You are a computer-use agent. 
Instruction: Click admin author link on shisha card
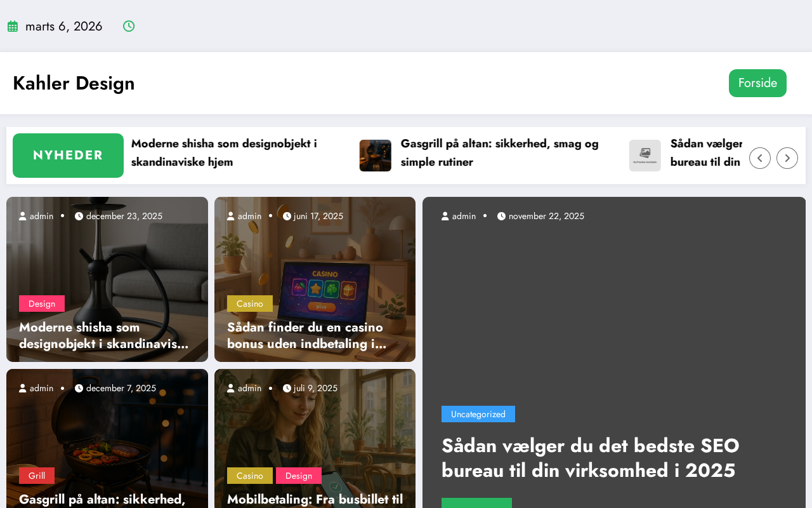(42, 216)
